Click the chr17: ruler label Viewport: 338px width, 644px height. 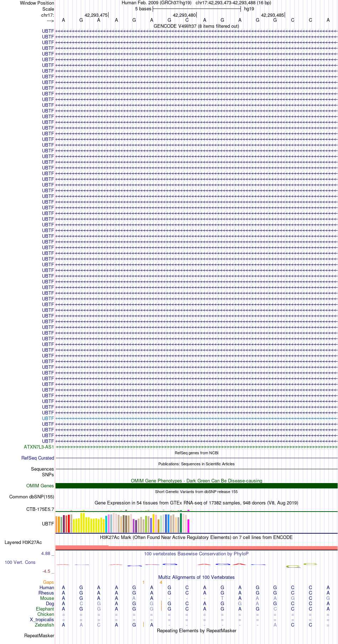pos(48,15)
